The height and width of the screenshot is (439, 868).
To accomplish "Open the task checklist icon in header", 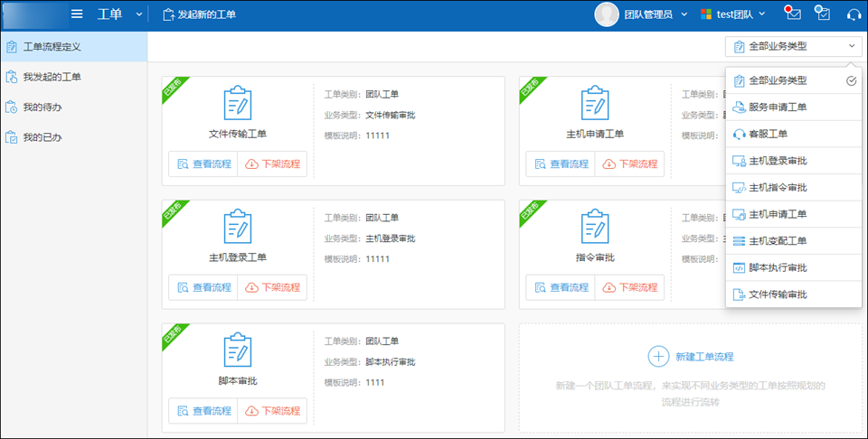I will pos(822,14).
